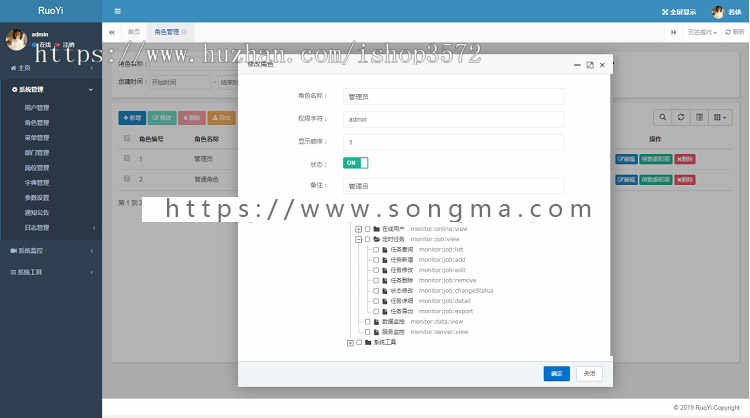750x418 pixels.
Task: Expand the 系统监控 sidebar menu
Action: coord(92,251)
